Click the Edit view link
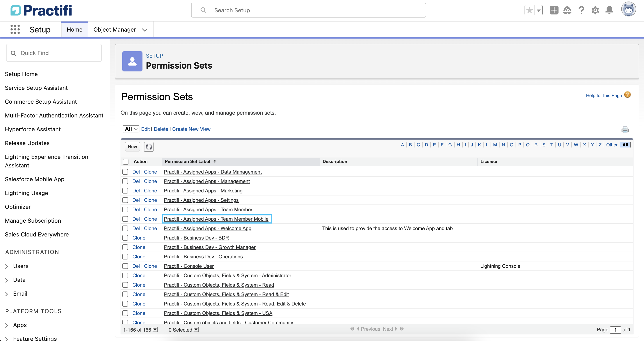644x341 pixels. 145,129
